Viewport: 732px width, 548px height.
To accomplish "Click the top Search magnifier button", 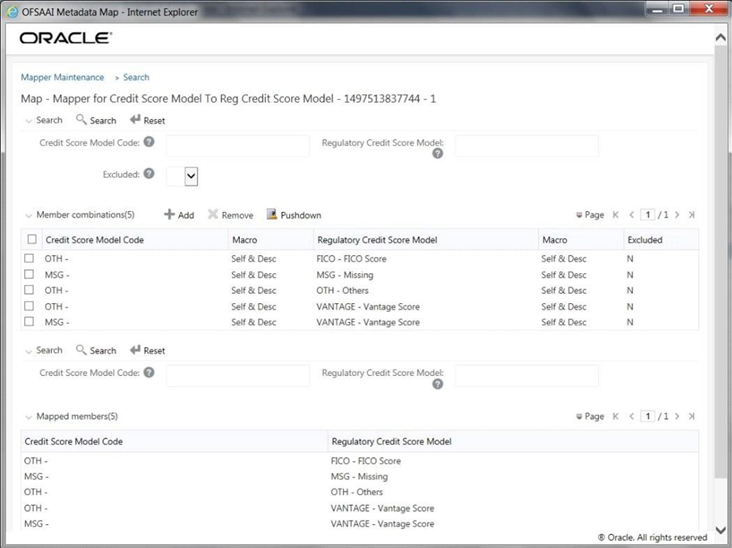I will (96, 120).
